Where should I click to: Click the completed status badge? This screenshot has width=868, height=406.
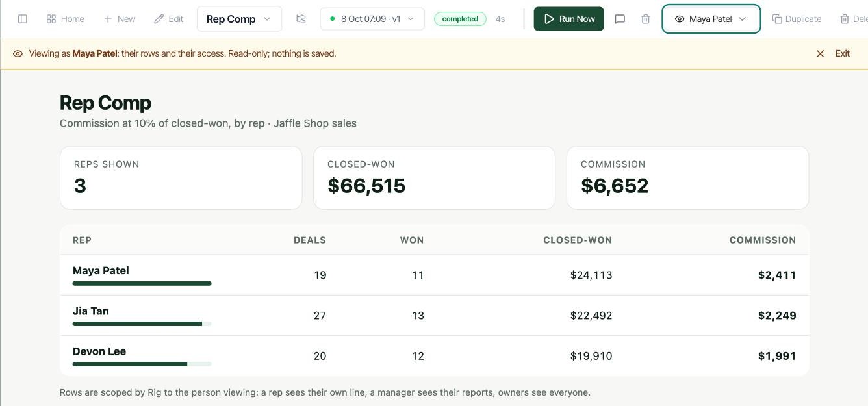click(x=460, y=19)
